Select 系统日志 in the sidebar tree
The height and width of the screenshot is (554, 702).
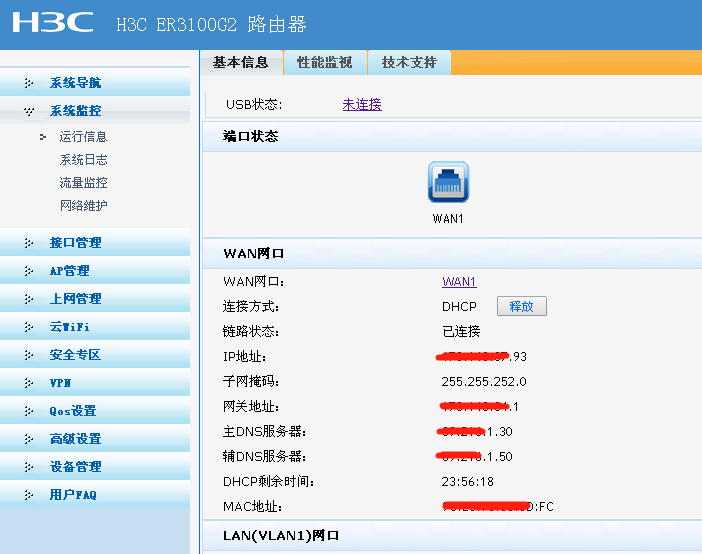(x=83, y=159)
